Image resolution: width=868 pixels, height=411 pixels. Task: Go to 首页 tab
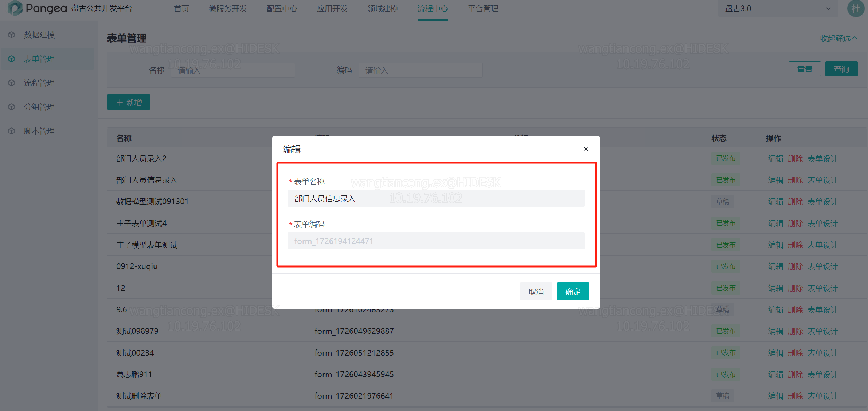click(x=181, y=9)
